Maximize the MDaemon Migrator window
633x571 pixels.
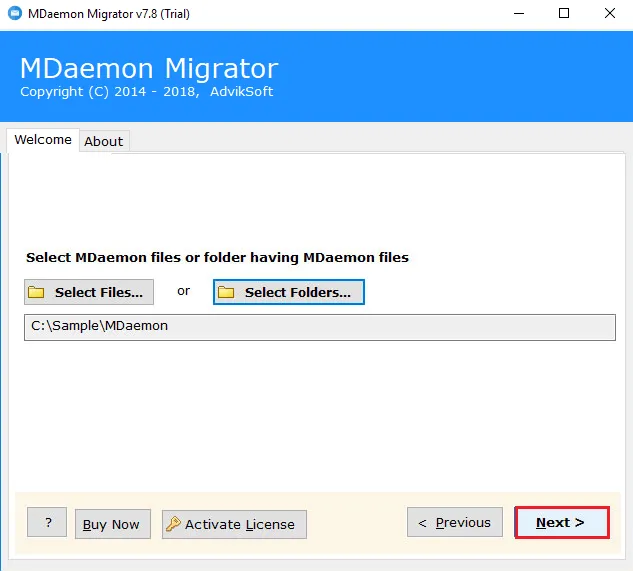564,14
